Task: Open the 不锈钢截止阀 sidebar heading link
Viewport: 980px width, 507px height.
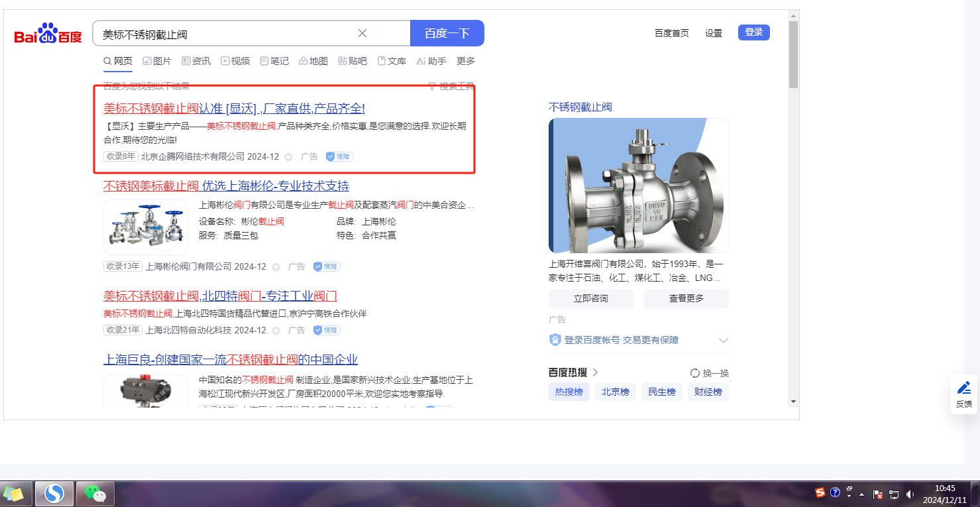Action: click(x=580, y=107)
